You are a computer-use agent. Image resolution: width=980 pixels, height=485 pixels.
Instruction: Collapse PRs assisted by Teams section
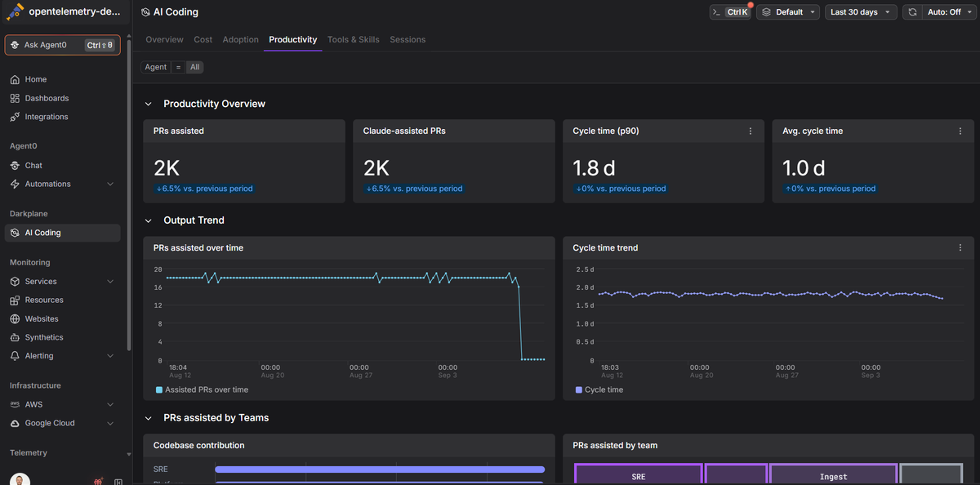148,418
